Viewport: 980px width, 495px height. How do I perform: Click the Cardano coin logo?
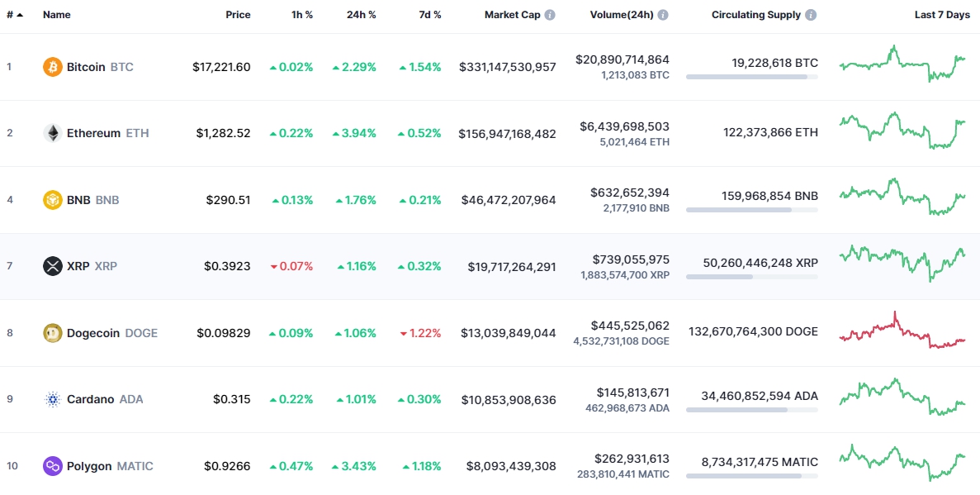tap(53, 399)
